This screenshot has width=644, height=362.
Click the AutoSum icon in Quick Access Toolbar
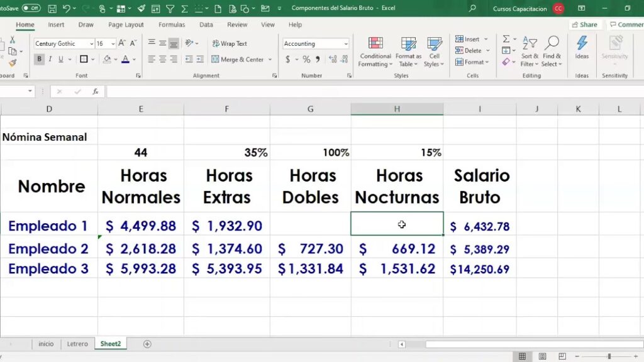coord(184,8)
